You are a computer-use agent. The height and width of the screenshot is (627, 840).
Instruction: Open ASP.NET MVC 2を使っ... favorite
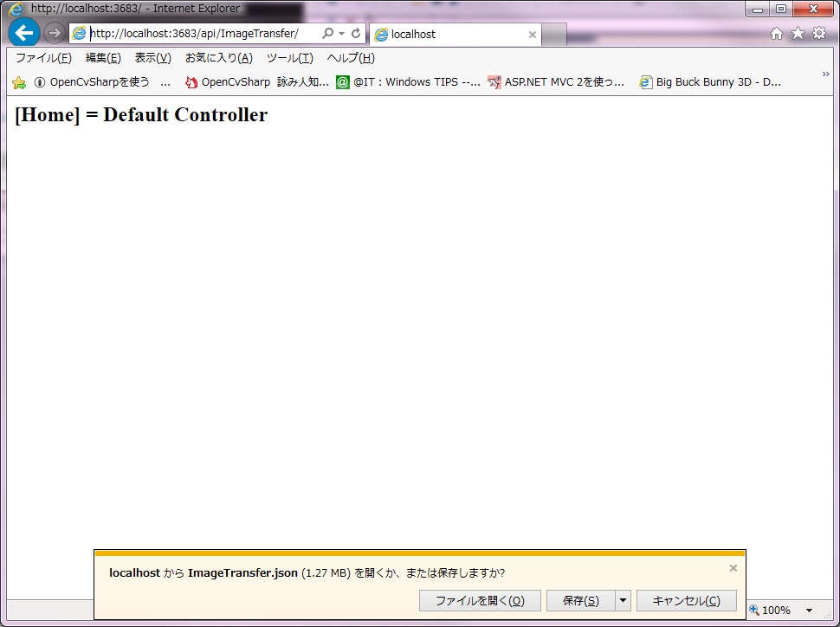(x=556, y=82)
